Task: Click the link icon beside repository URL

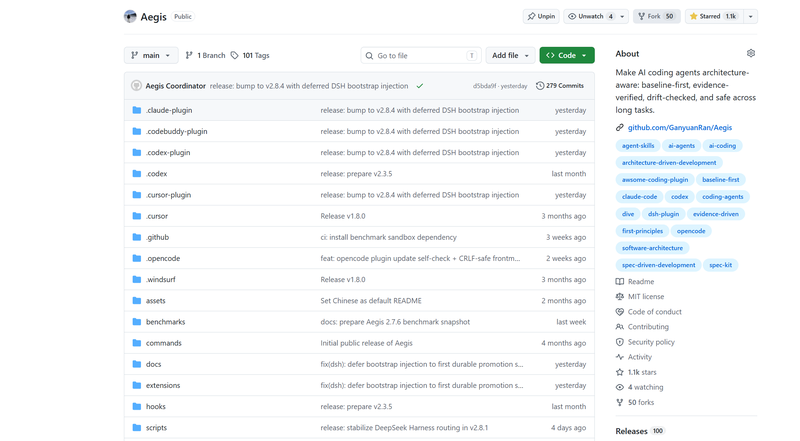Action: pyautogui.click(x=619, y=128)
